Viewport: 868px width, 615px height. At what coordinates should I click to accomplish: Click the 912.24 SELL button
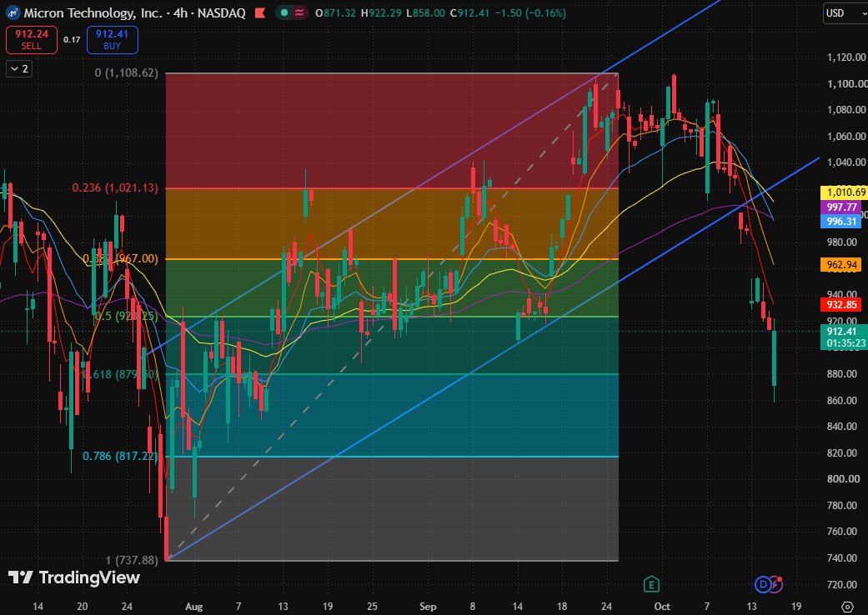click(32, 40)
